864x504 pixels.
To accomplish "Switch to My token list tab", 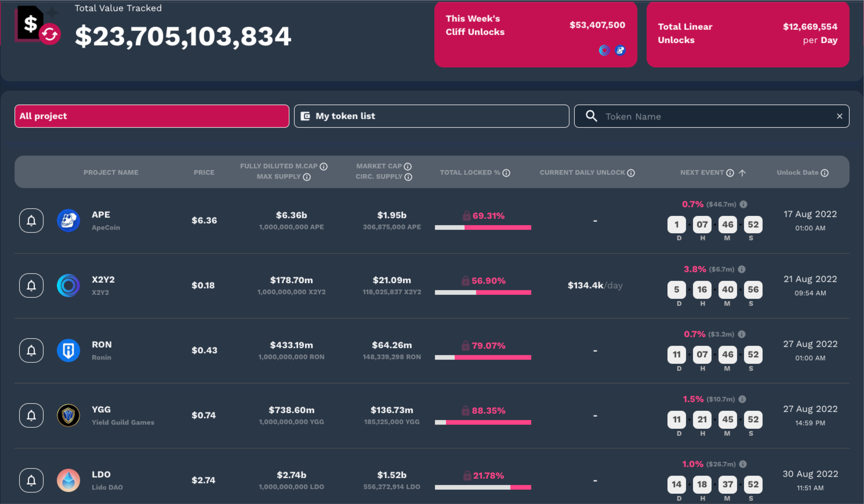I will click(x=431, y=116).
